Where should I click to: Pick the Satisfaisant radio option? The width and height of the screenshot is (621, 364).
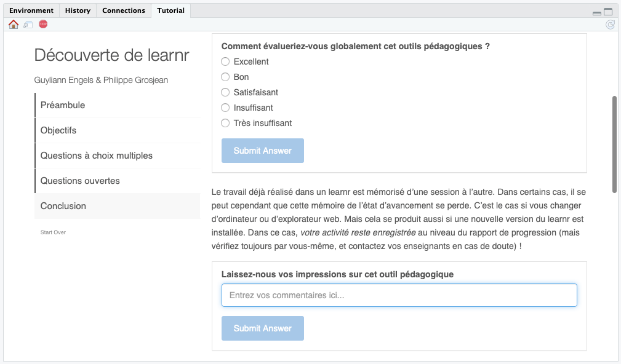click(x=225, y=92)
